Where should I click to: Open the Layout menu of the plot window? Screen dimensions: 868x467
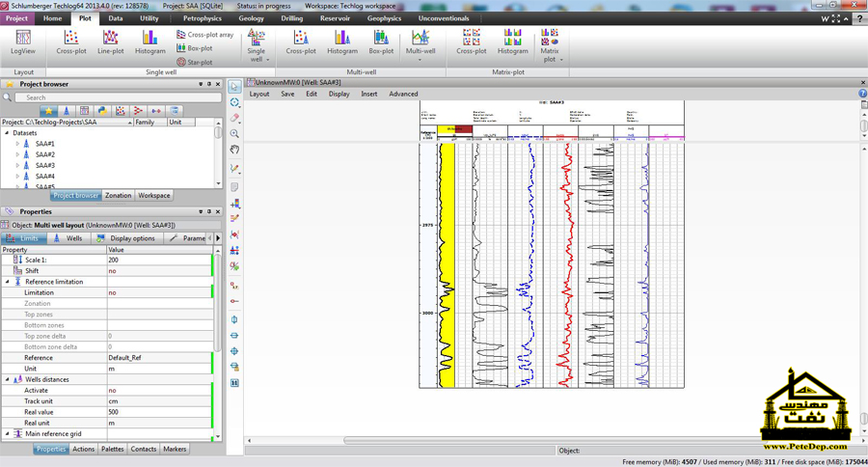[259, 95]
